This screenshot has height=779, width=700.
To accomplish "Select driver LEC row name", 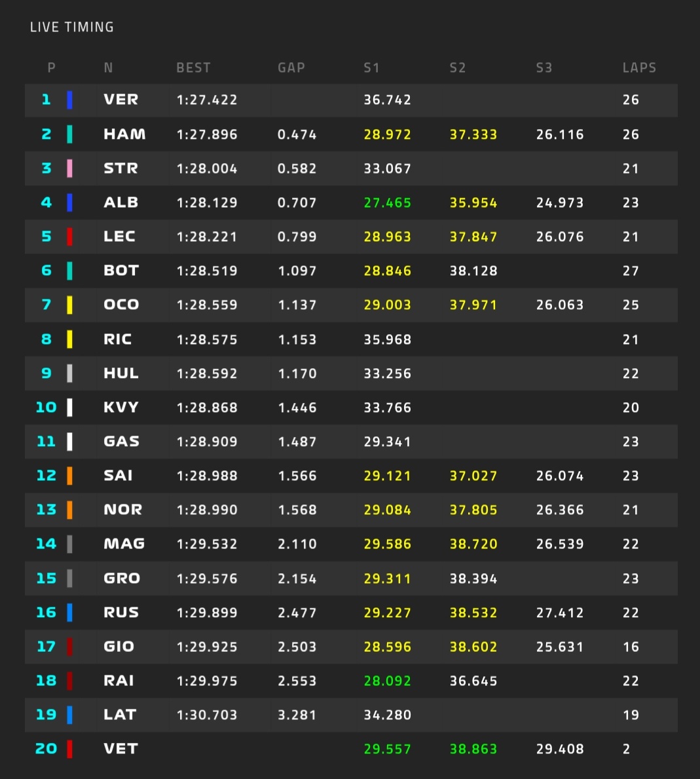I will click(x=119, y=236).
